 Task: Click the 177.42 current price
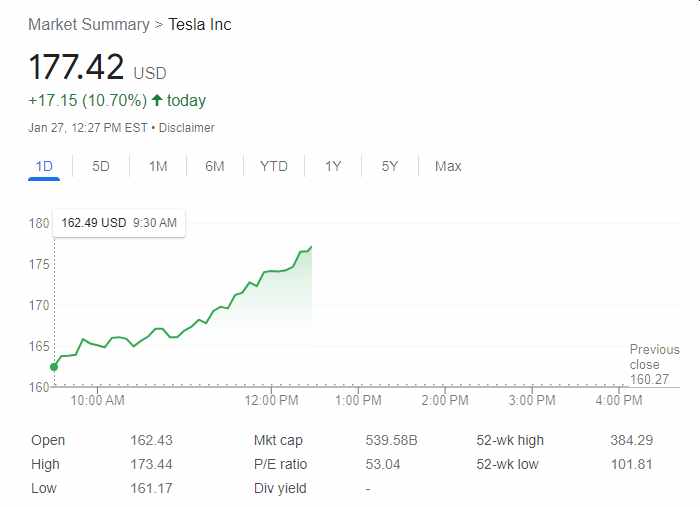[x=77, y=68]
